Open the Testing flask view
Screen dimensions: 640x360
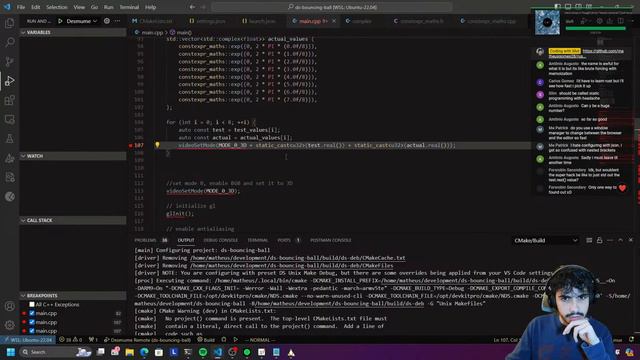click(9, 138)
